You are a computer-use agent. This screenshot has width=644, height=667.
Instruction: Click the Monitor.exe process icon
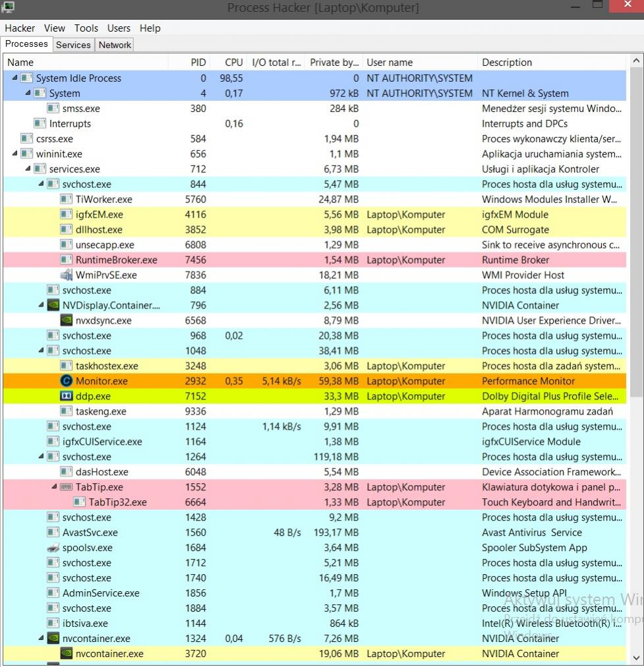(x=66, y=381)
